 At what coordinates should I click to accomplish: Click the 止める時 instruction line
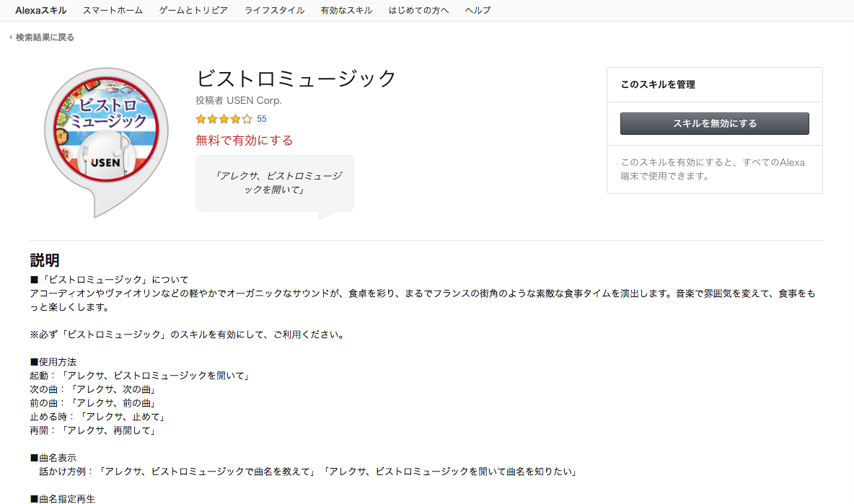tap(97, 417)
